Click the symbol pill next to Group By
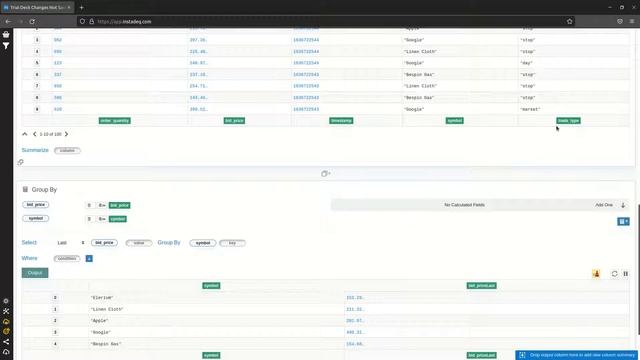The width and height of the screenshot is (640, 360). [x=203, y=243]
